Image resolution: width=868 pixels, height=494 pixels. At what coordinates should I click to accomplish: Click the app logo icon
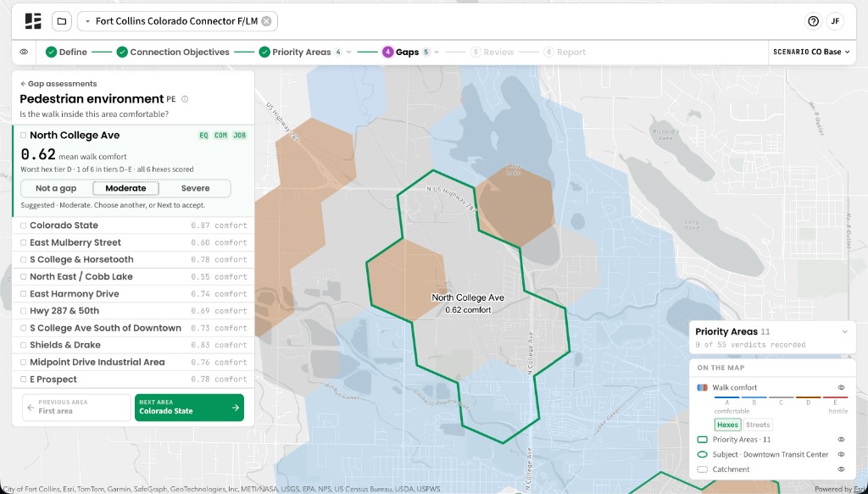33,21
